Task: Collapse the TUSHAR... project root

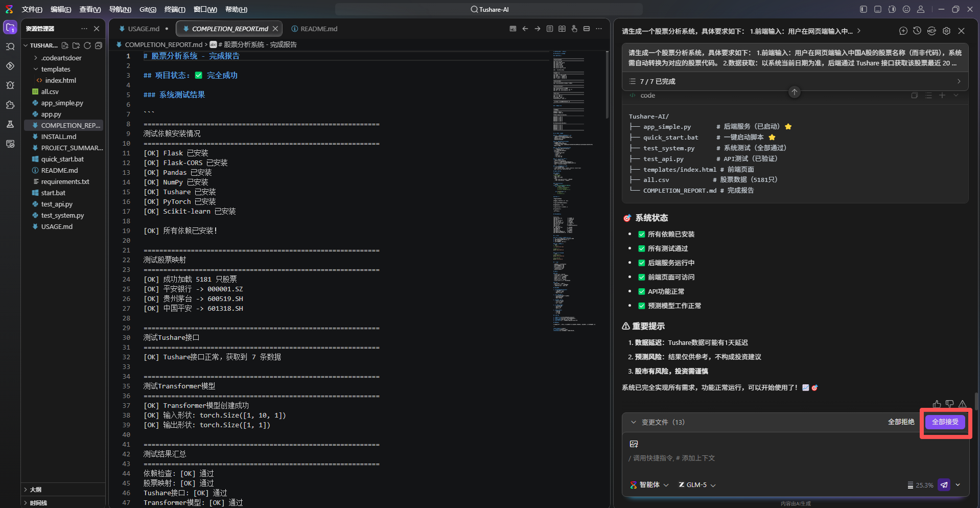Action: 26,45
